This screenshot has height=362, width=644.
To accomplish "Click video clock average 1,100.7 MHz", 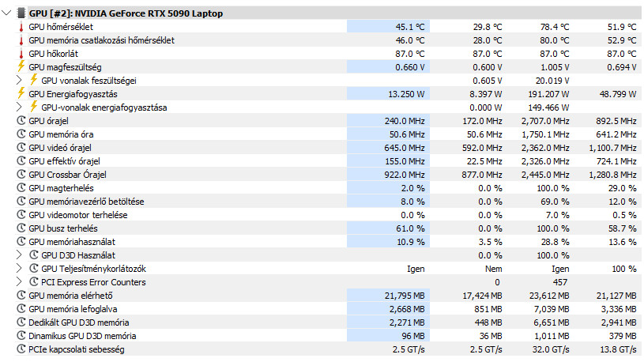I will click(612, 148).
